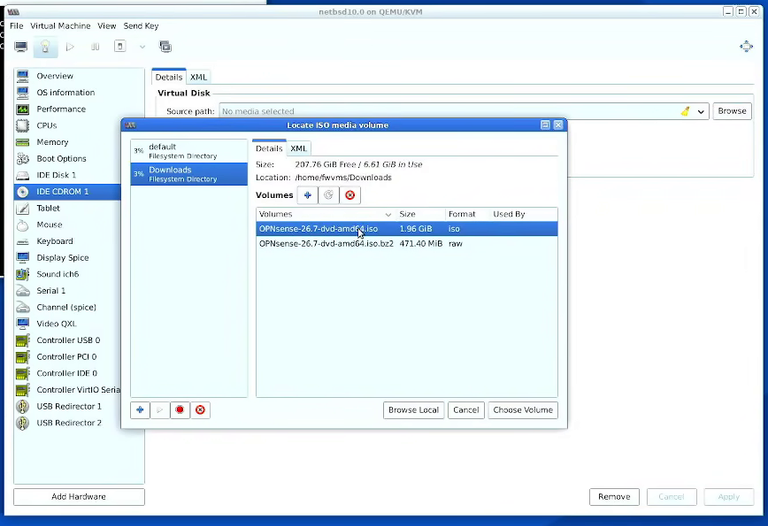
Task: Refresh volume list icon
Action: [329, 195]
